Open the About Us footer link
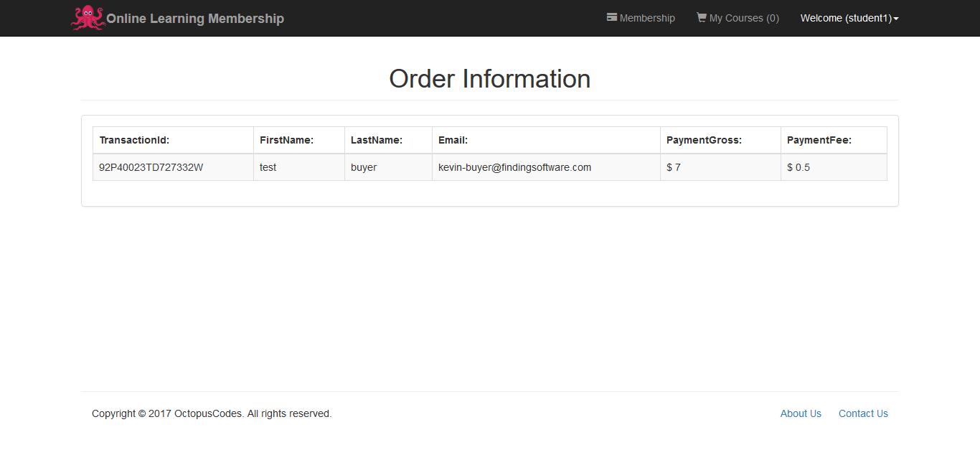This screenshot has width=980, height=473. (x=801, y=413)
